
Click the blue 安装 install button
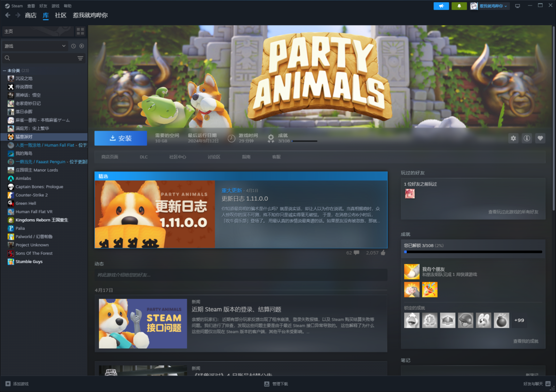click(120, 138)
